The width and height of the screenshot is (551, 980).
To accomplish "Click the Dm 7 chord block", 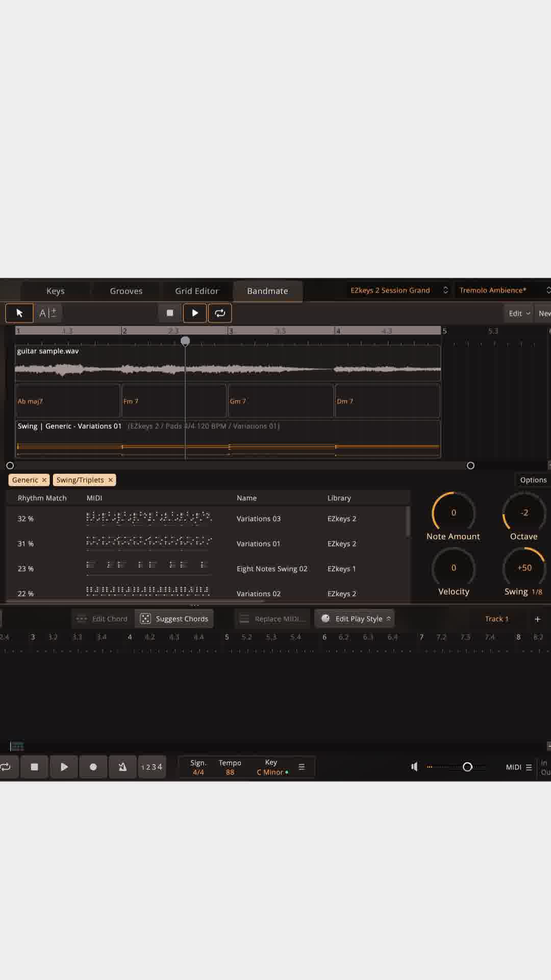I will [387, 401].
